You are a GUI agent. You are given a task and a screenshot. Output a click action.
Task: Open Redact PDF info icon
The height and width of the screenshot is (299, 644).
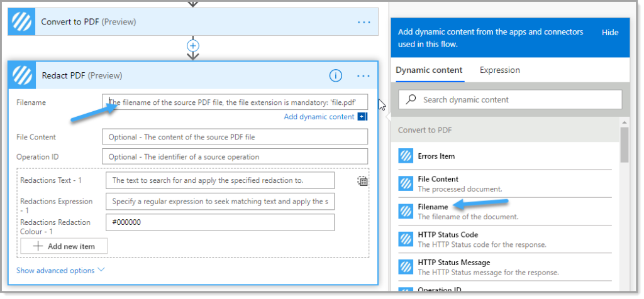click(336, 75)
